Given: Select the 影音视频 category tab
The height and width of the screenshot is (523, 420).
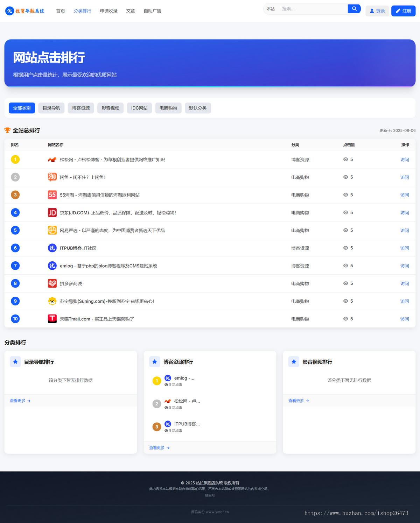Looking at the screenshot, I should [x=111, y=108].
